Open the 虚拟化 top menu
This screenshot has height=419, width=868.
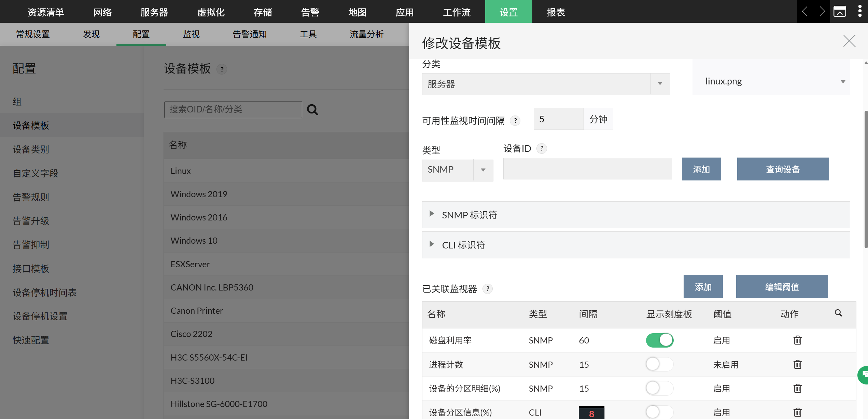coord(211,12)
